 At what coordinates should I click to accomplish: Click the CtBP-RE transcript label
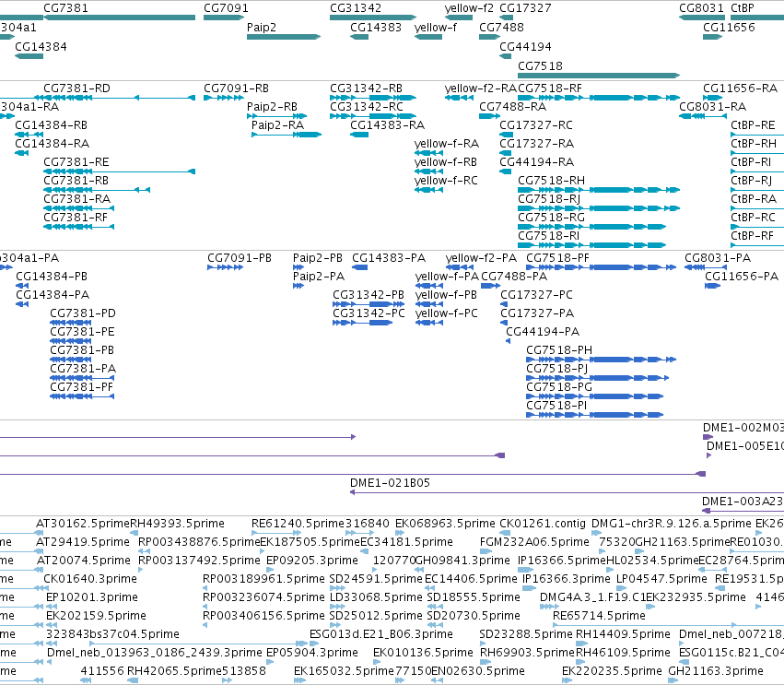(x=753, y=125)
